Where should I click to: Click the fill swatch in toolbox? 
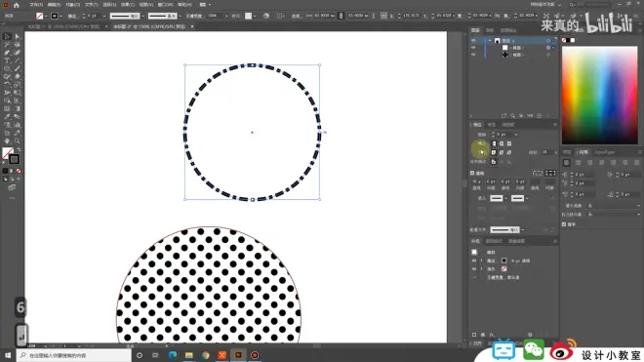[8, 153]
